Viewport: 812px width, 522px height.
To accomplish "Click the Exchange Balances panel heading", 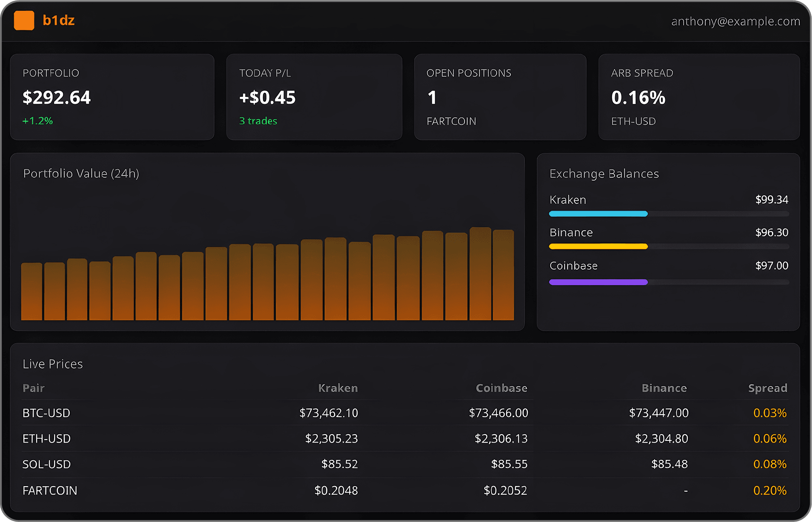I will tap(604, 174).
